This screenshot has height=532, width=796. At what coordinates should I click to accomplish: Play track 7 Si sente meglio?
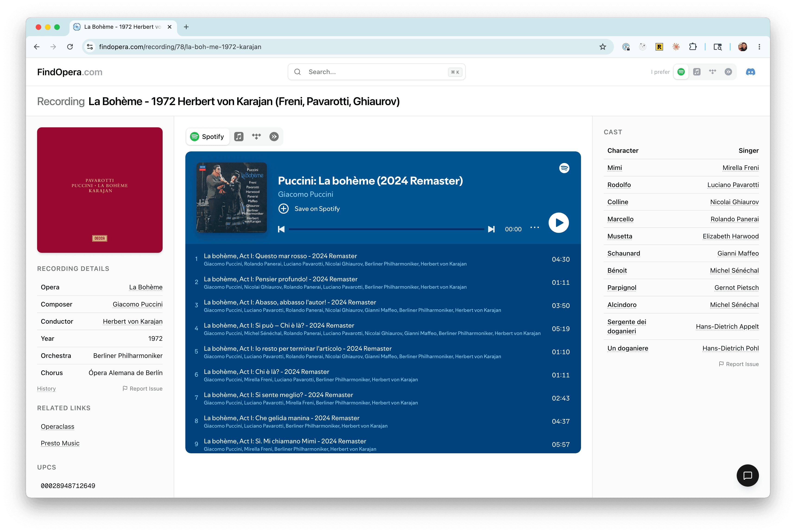[383, 398]
